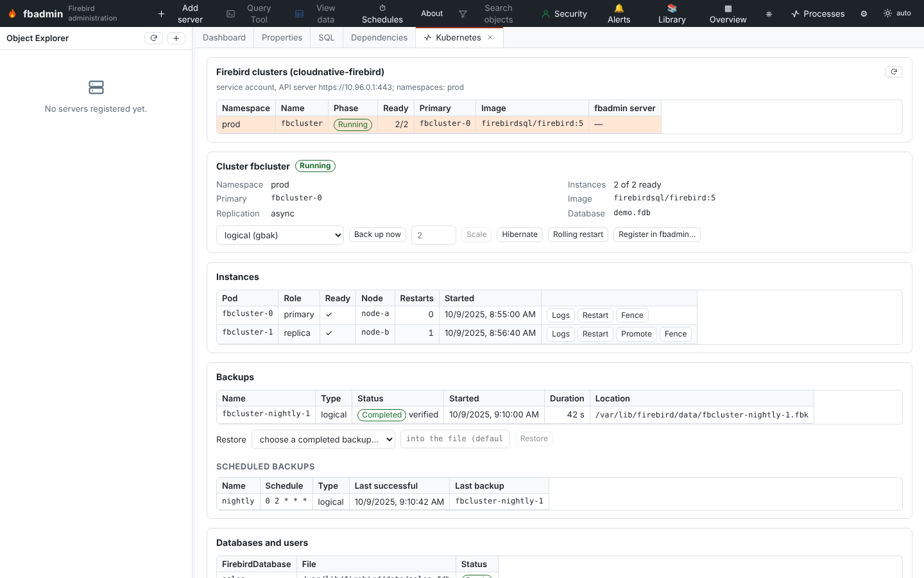Image resolution: width=924 pixels, height=578 pixels.
Task: Click the filter funnel icon
Action: [x=463, y=13]
